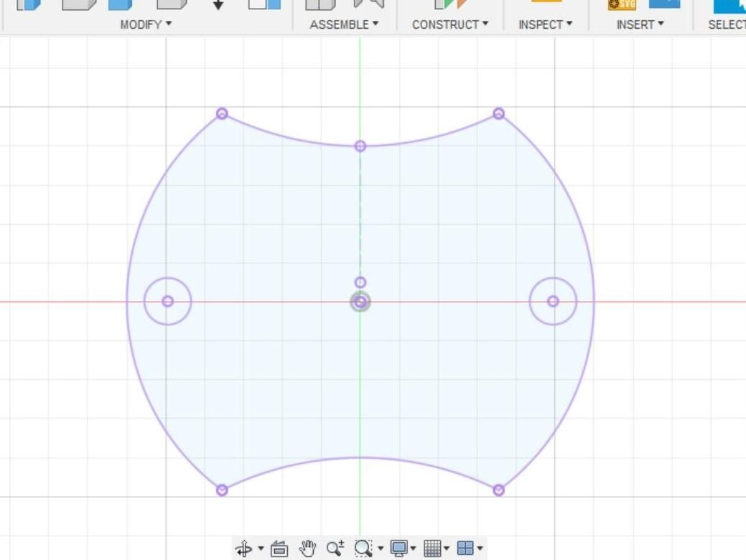This screenshot has height=560, width=746.
Task: Select the Zoom tool
Action: coord(335,548)
